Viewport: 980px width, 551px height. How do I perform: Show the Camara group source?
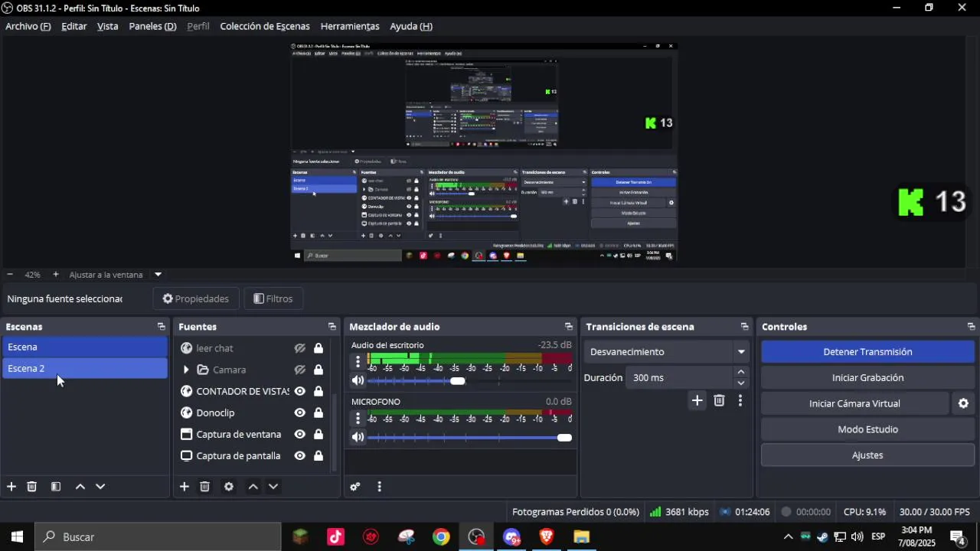(300, 370)
